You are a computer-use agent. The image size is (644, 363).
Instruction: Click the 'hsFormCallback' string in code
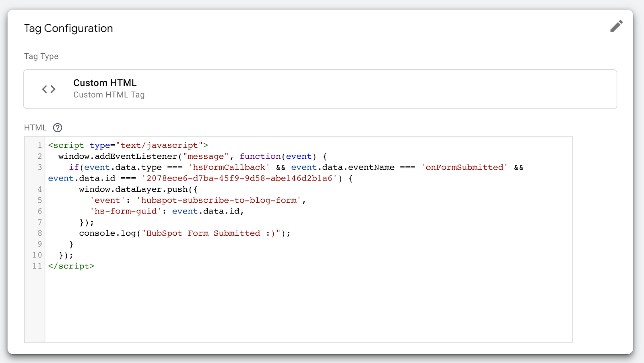point(229,167)
